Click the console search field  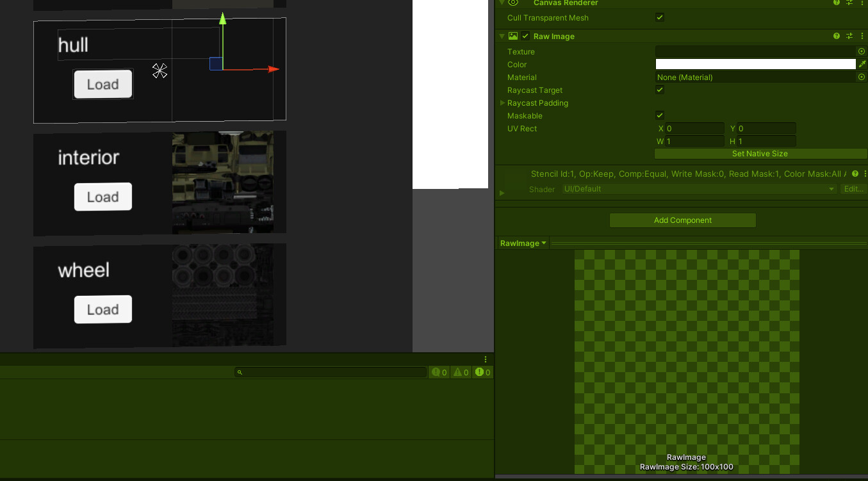tap(330, 372)
